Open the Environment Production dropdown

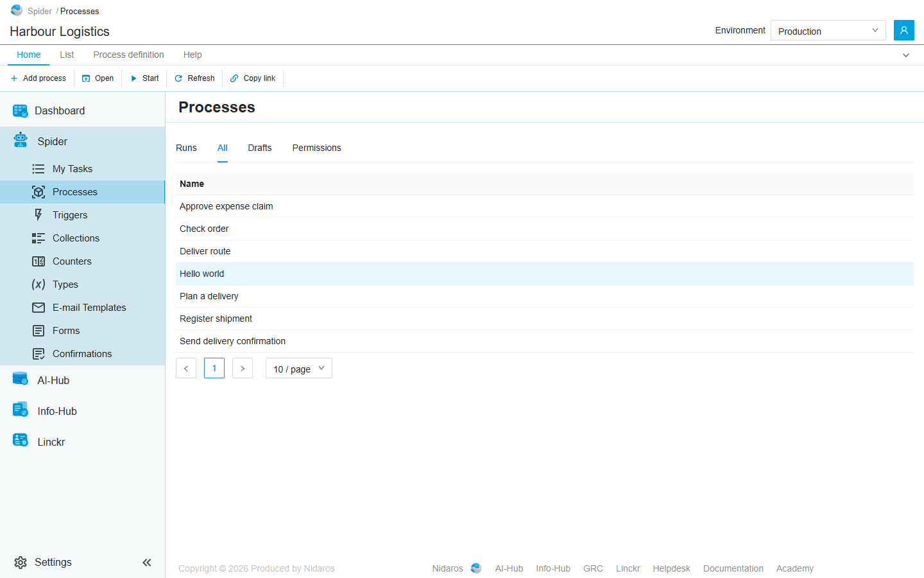(828, 30)
